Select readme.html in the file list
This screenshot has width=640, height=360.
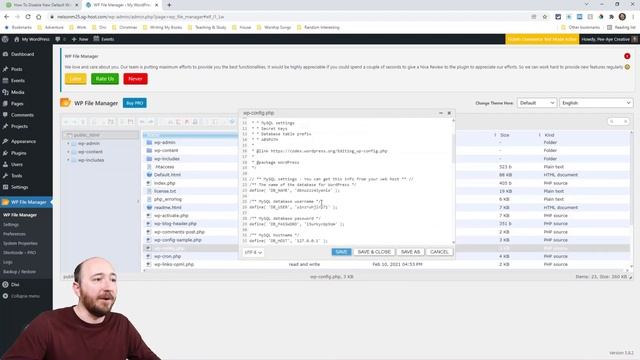click(167, 207)
